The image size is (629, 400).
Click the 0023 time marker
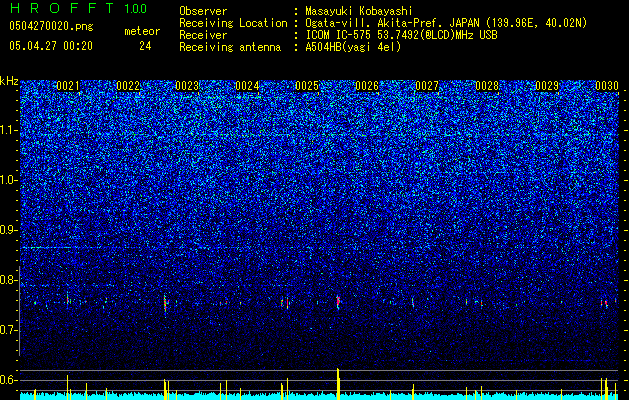pos(187,86)
